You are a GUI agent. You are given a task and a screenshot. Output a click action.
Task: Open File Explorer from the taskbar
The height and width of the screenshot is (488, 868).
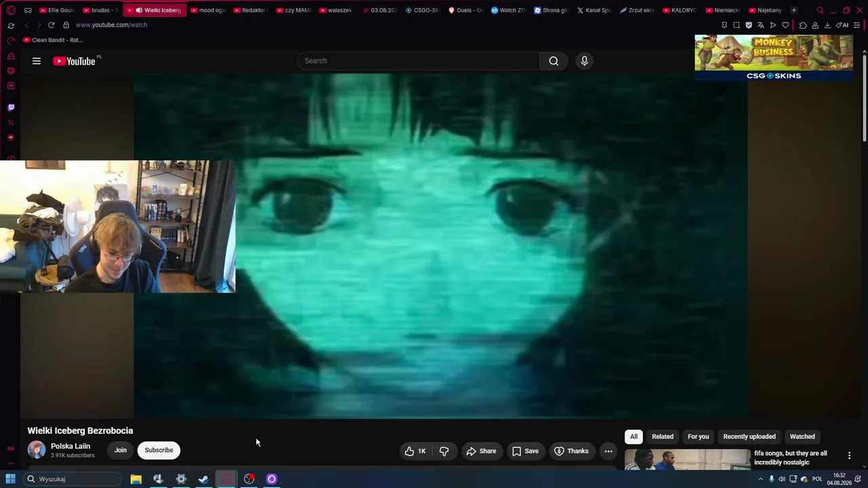coord(136,479)
